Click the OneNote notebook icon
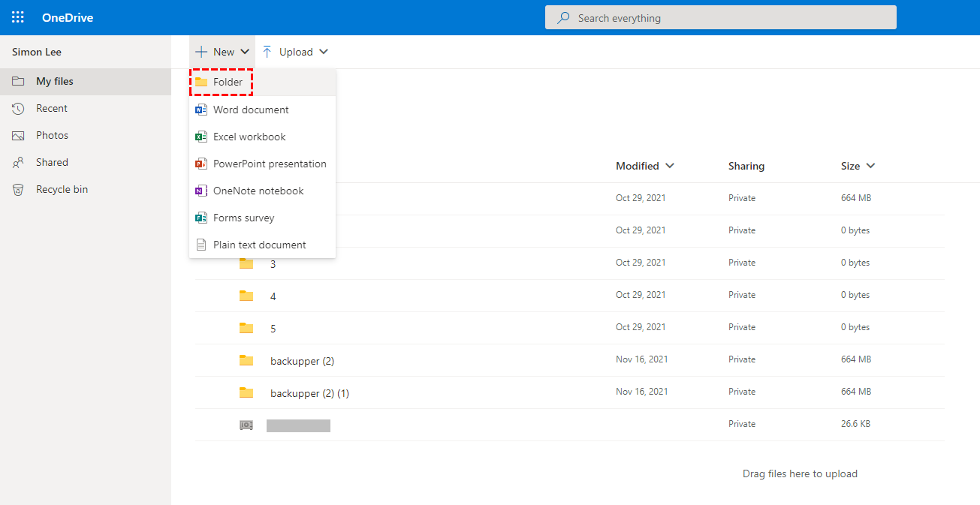The height and width of the screenshot is (505, 980). [x=201, y=191]
